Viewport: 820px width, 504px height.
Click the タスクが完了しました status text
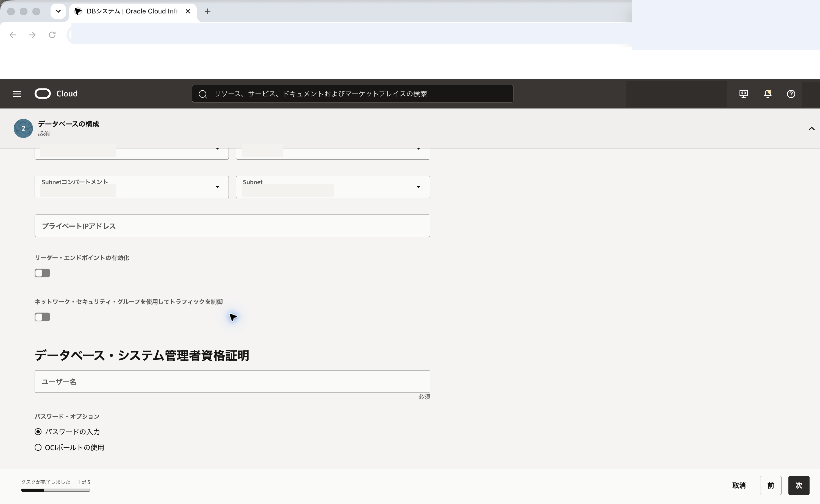(46, 482)
